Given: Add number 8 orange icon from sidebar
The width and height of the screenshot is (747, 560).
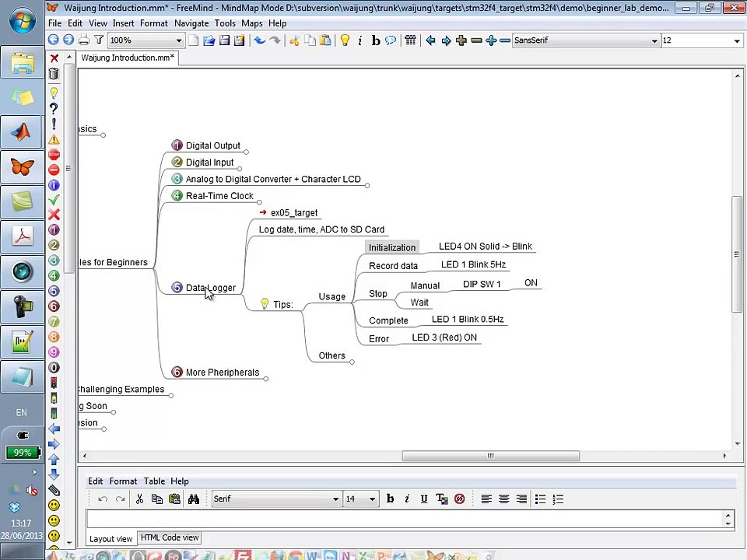Looking at the screenshot, I should (54, 337).
